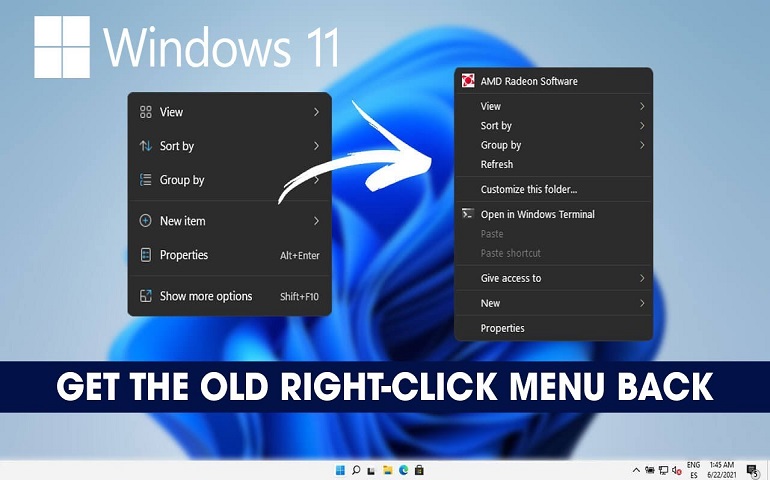Image resolution: width=770 pixels, height=480 pixels.
Task: Select Group by in the classic context menu
Action: pyautogui.click(x=553, y=145)
